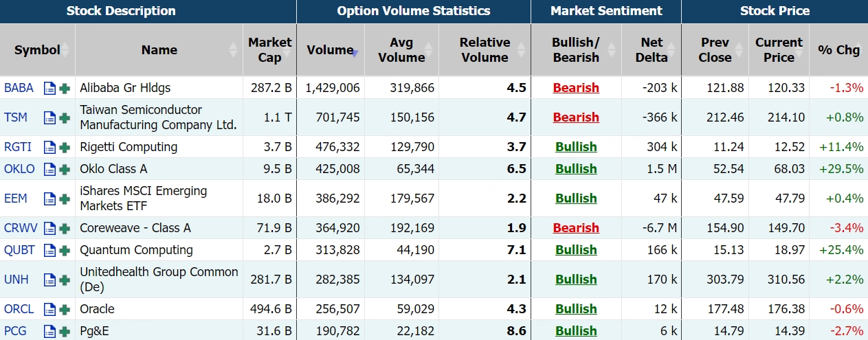
Task: Click the +29.5% change value
Action: pos(841,169)
